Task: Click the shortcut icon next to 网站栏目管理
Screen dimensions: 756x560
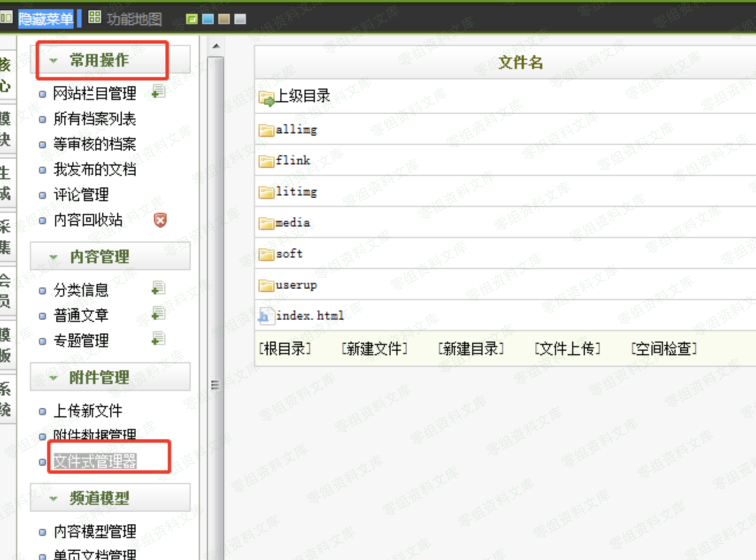Action: [x=159, y=90]
